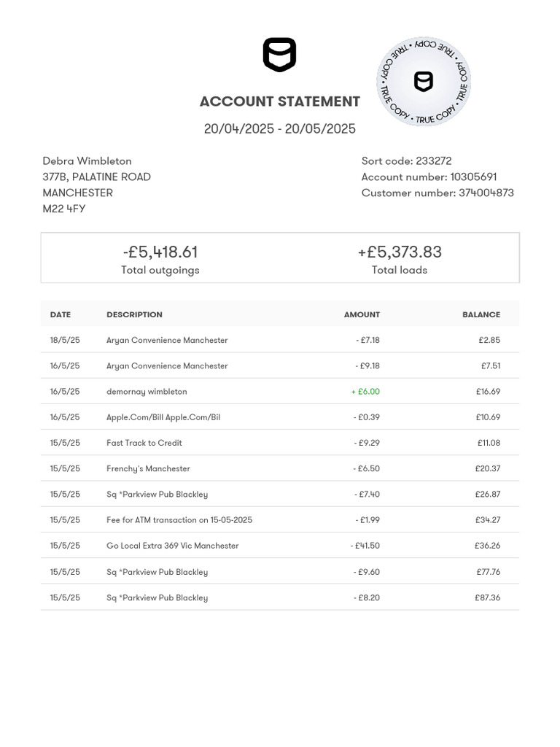Select the ACCOUNT STATEMENT heading
The height and width of the screenshot is (747, 560).
[280, 101]
